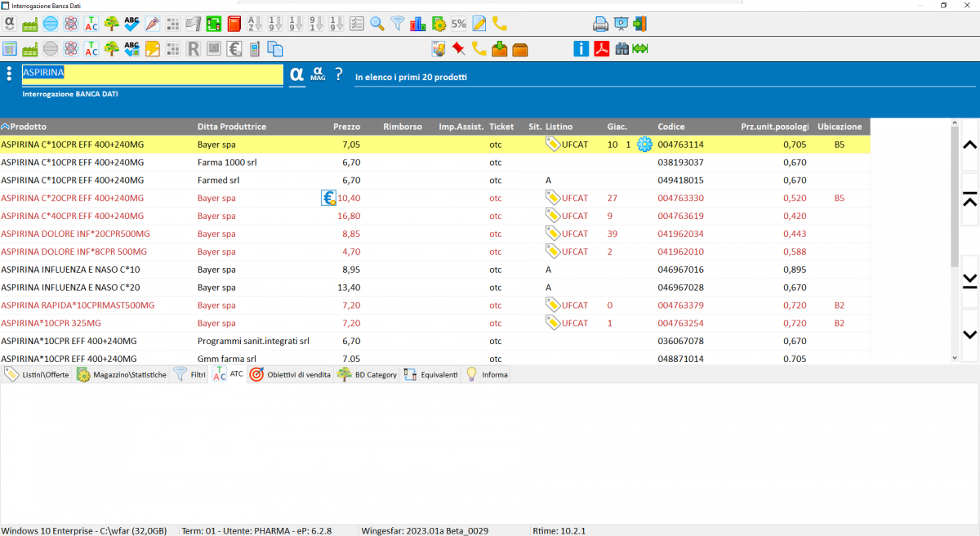Open the three-dot menu beside search field

(10, 74)
